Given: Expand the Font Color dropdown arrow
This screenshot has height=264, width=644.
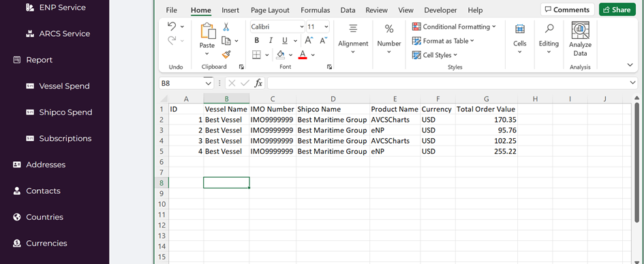Looking at the screenshot, I should (313, 55).
